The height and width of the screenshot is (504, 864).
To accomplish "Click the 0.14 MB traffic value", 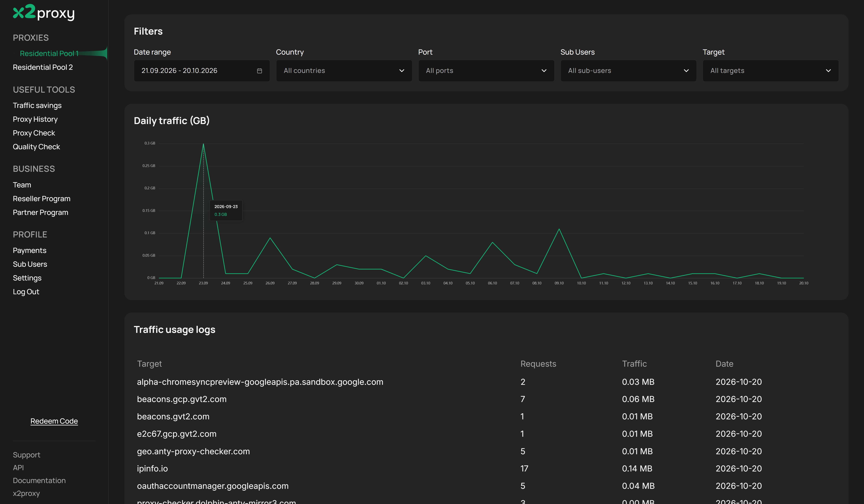I will point(637,468).
